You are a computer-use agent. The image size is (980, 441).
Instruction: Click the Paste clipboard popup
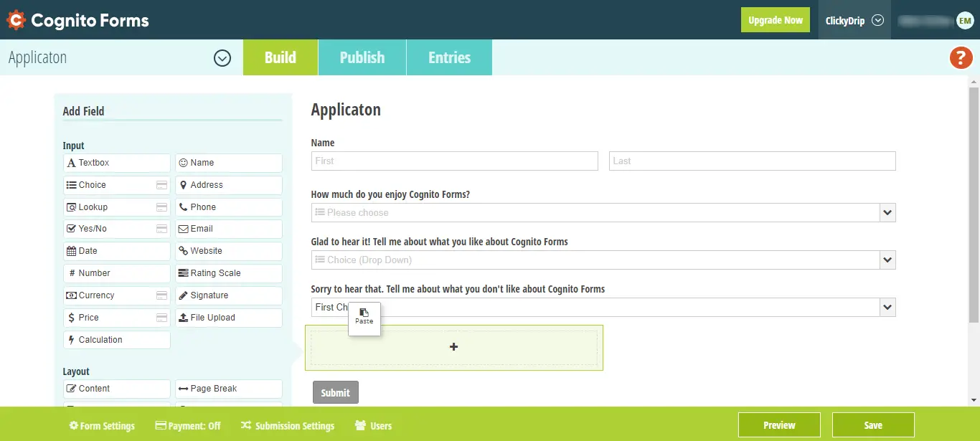[x=364, y=318]
